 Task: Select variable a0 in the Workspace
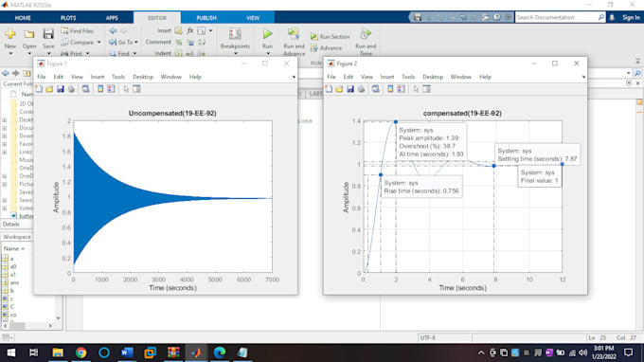(x=13, y=266)
